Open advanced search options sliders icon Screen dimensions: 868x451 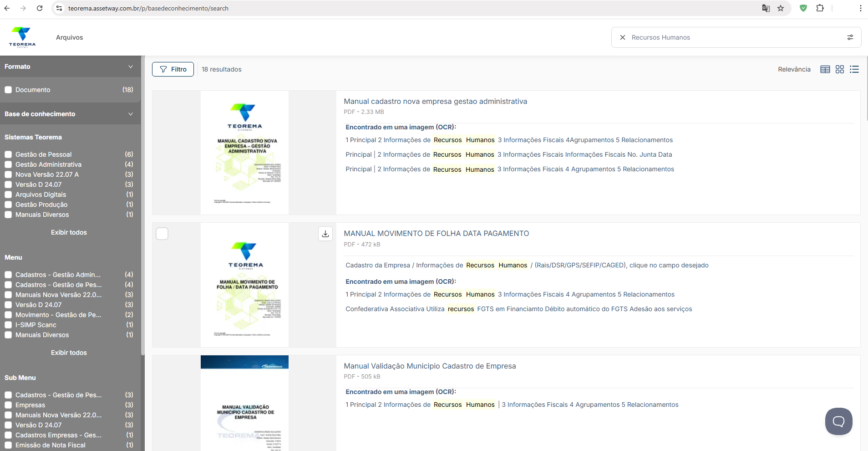coord(850,37)
